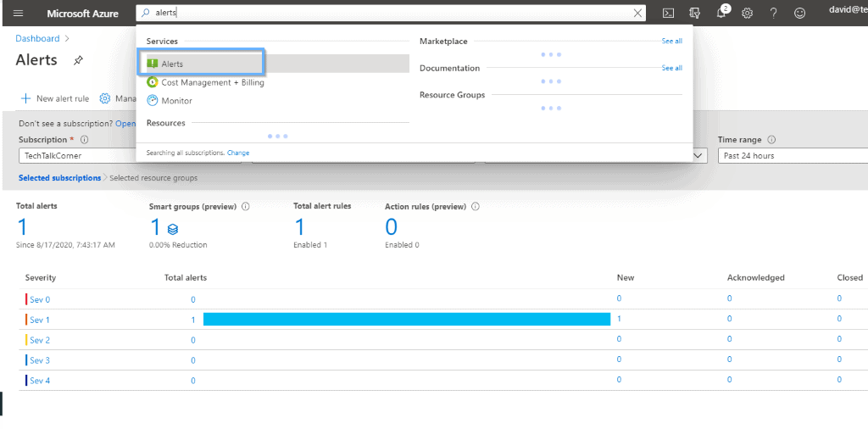Viewport: 868px width, 429px height.
Task: Click the Open link after 'Don't see a subscription?'
Action: (x=125, y=124)
